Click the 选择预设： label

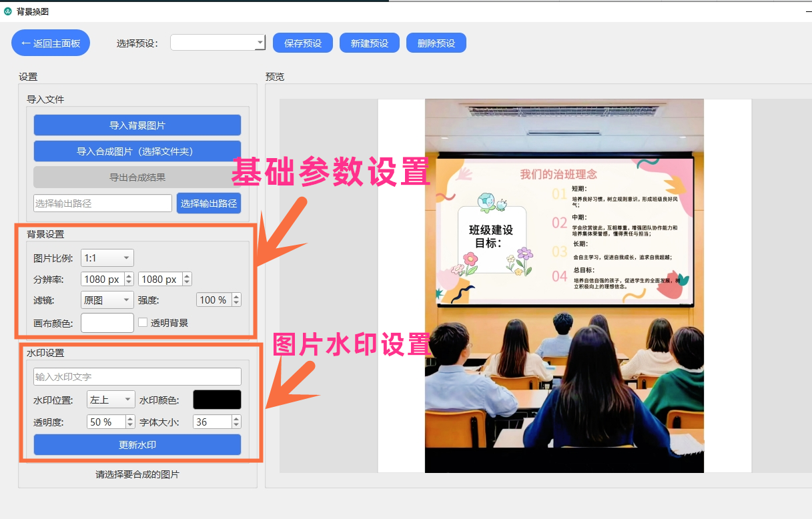(138, 43)
